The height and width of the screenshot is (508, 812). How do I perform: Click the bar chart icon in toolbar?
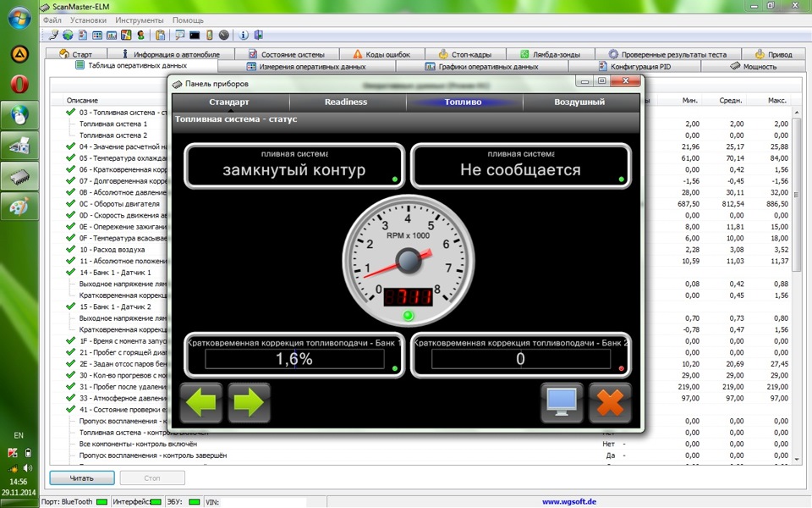click(x=112, y=35)
